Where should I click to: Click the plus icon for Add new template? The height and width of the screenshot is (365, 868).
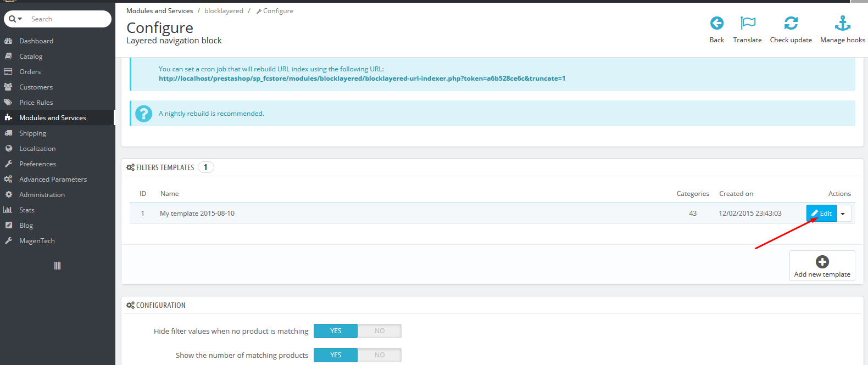click(822, 262)
